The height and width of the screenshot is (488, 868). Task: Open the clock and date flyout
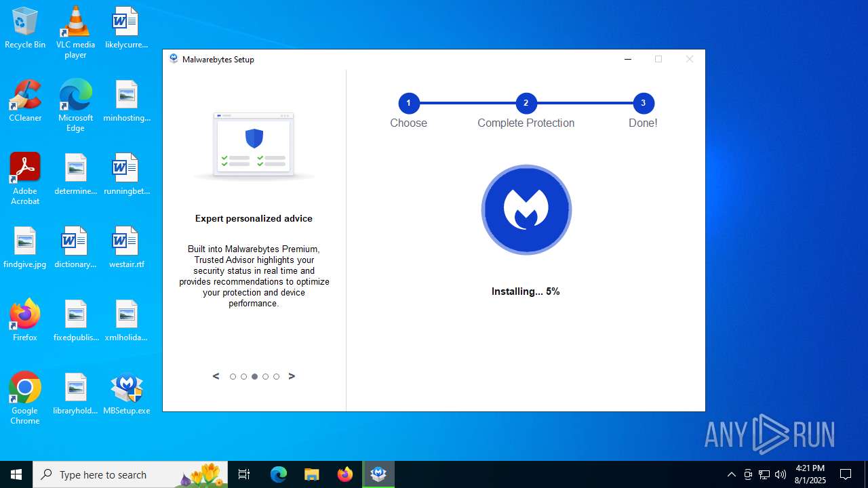(810, 474)
